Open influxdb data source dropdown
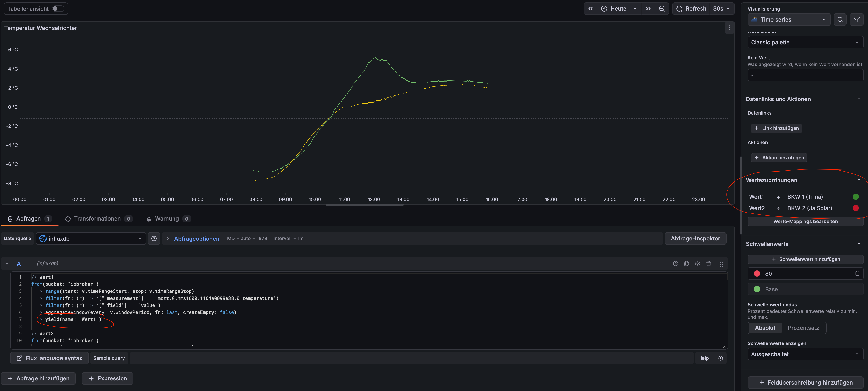This screenshot has height=391, width=868. click(x=91, y=238)
